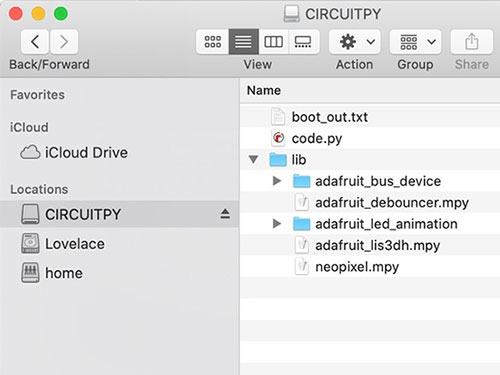Click the adafruit_debouncer.mpy file icon
500x375 pixels.
pyautogui.click(x=302, y=202)
